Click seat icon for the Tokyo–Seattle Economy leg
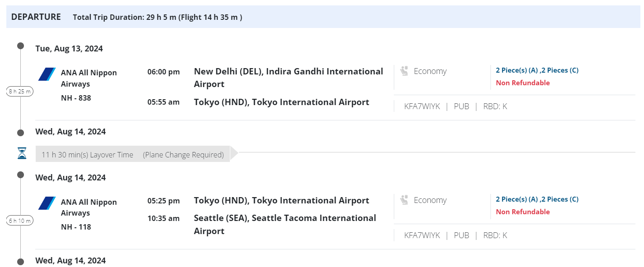 pyautogui.click(x=404, y=200)
